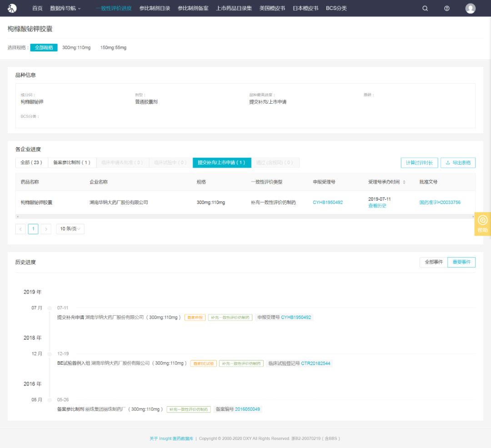Open 上市药品目录集 navigation item
This screenshot has width=491, height=448.
[234, 9]
